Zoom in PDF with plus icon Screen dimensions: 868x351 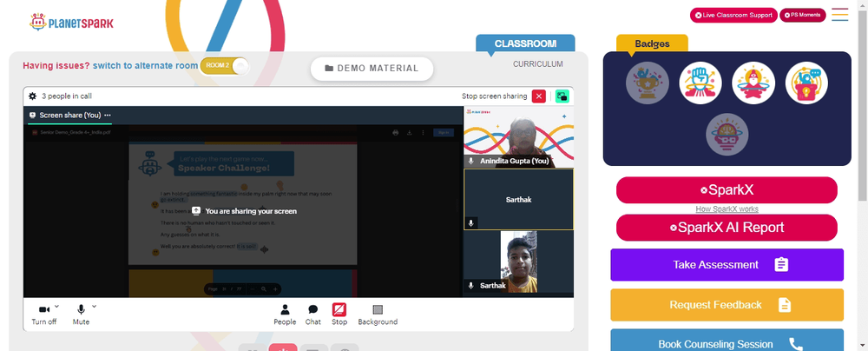[x=275, y=289]
